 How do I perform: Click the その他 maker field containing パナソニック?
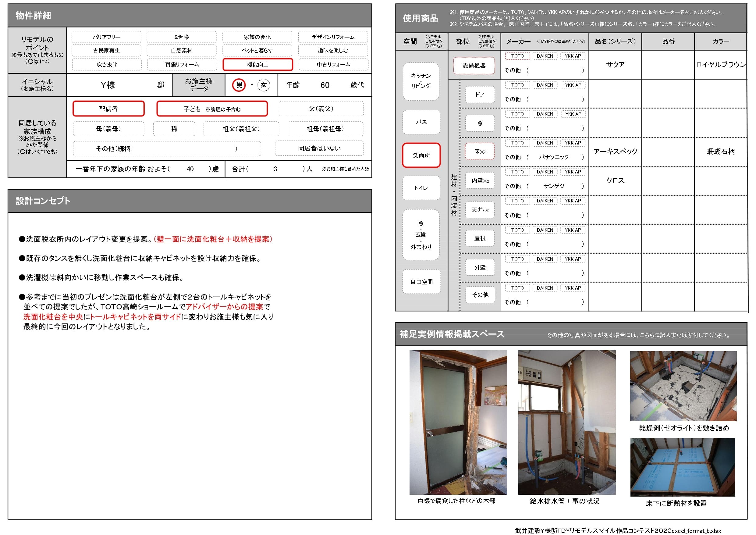tap(554, 157)
